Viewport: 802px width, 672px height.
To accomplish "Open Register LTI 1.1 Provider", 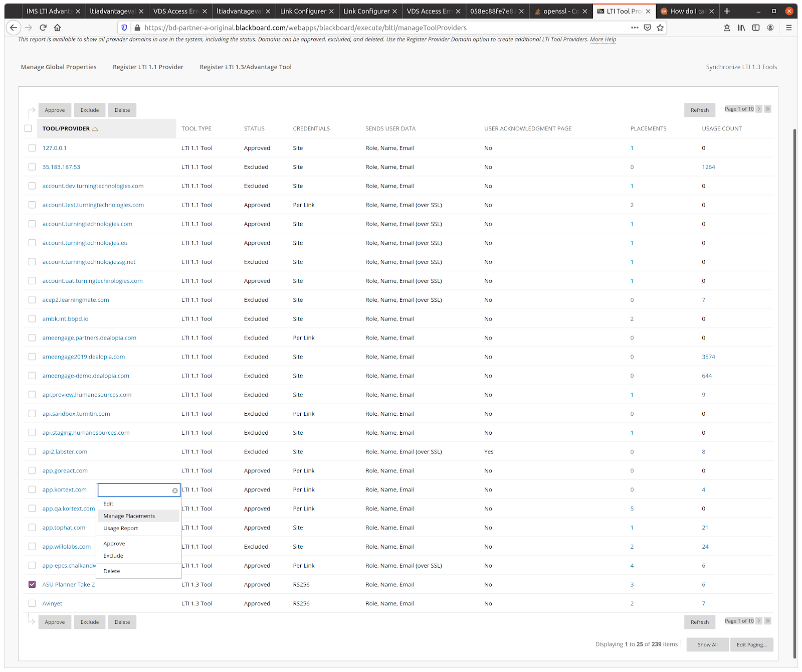I will [148, 67].
